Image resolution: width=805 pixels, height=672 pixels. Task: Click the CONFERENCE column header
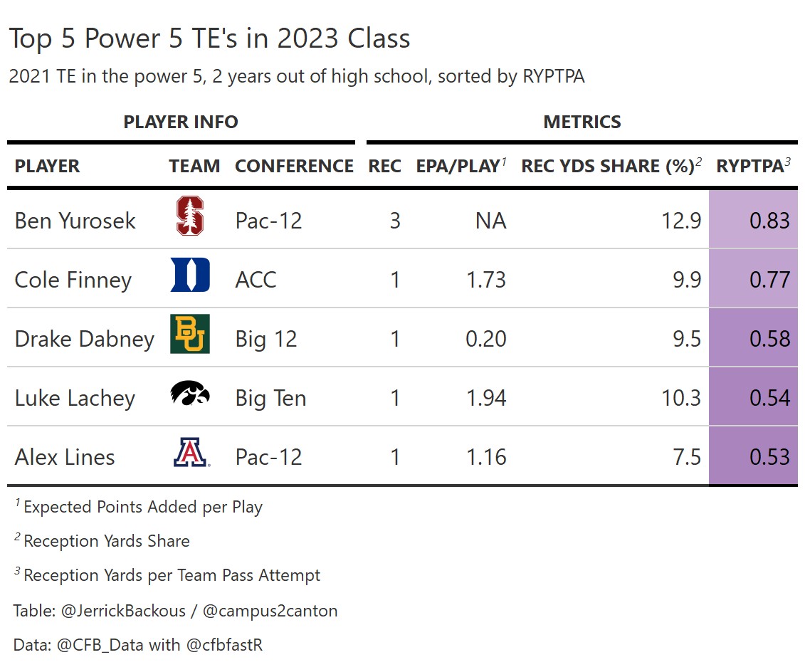click(x=294, y=167)
